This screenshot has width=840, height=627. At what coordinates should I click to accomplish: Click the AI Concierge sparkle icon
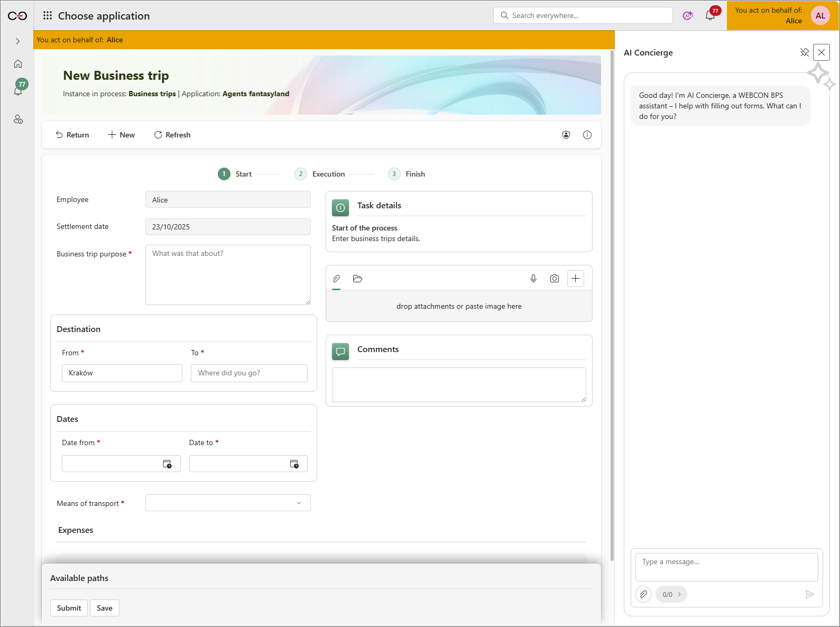pos(688,15)
